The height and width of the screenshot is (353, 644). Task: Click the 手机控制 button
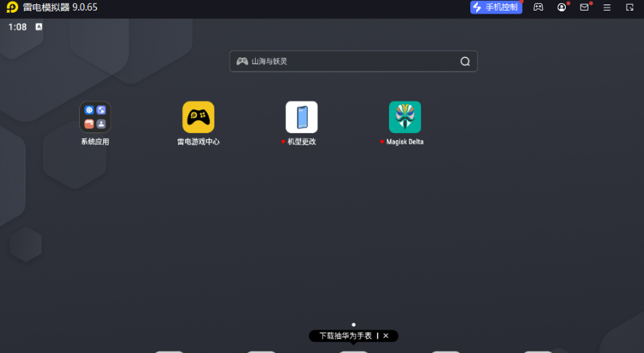tap(497, 8)
